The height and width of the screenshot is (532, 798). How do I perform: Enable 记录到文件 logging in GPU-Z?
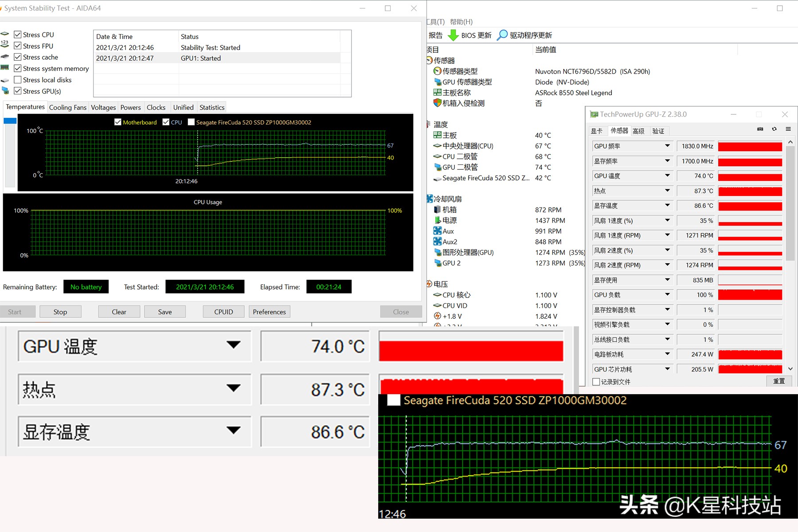595,382
